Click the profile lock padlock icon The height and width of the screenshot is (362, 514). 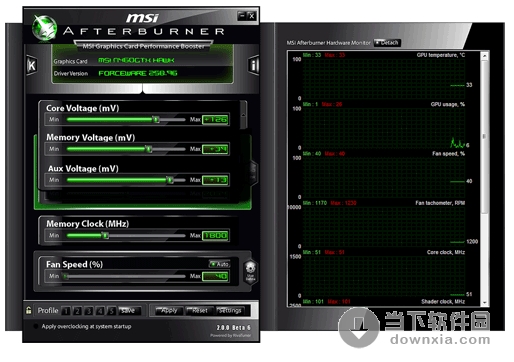point(29,310)
